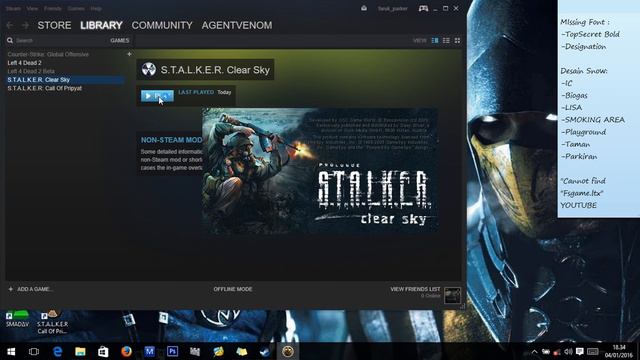
Task: Open Task View on the taskbar
Action: click(x=34, y=351)
